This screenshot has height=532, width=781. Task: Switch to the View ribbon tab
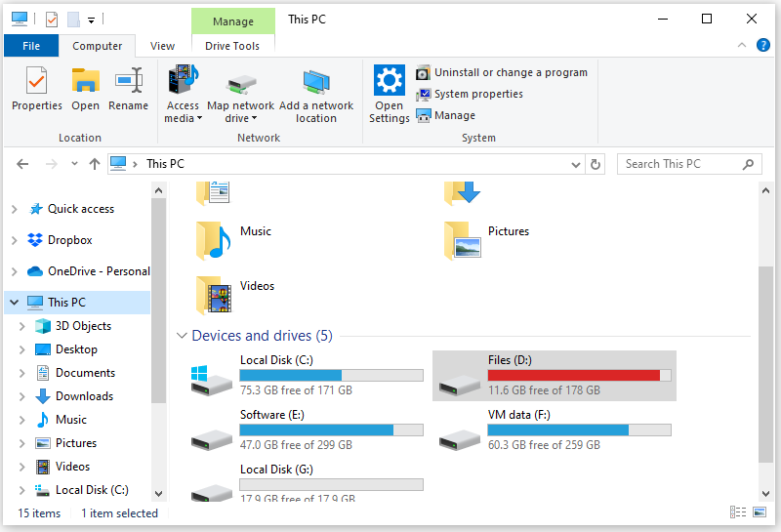pyautogui.click(x=163, y=46)
